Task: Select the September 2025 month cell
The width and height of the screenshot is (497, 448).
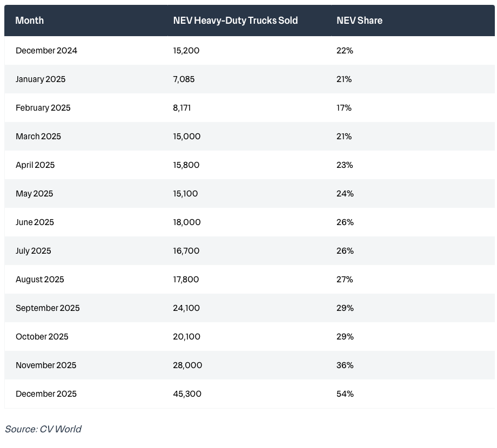Action: [x=48, y=308]
